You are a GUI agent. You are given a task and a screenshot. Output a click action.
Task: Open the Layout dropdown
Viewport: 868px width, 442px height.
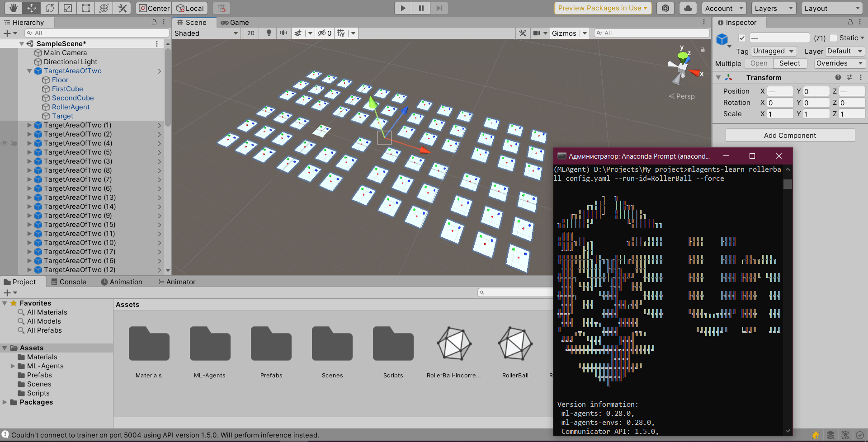(x=832, y=8)
